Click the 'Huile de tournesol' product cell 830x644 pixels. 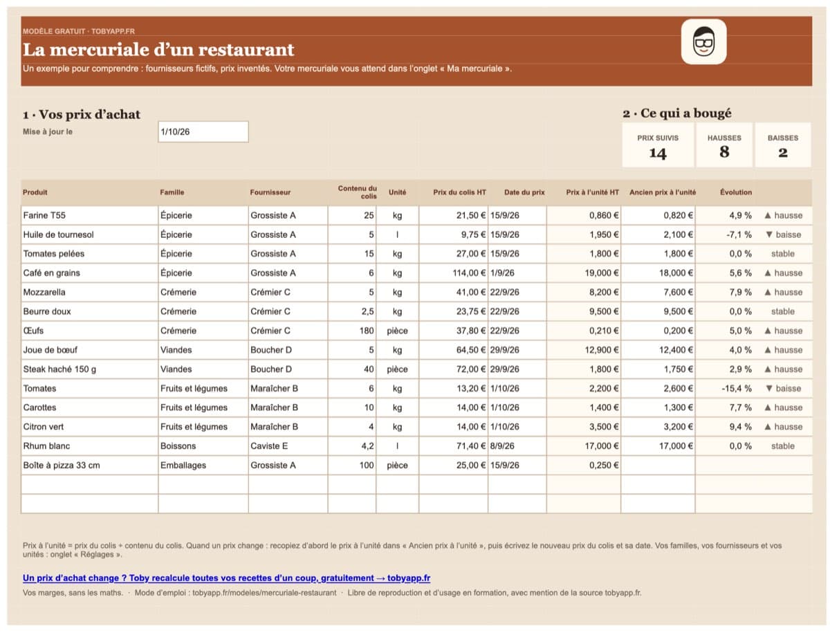(x=90, y=234)
